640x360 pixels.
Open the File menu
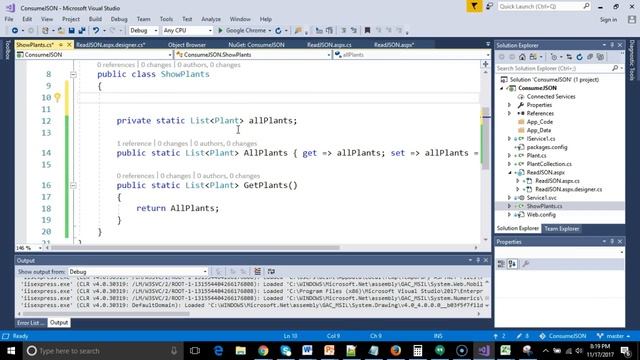[9, 19]
